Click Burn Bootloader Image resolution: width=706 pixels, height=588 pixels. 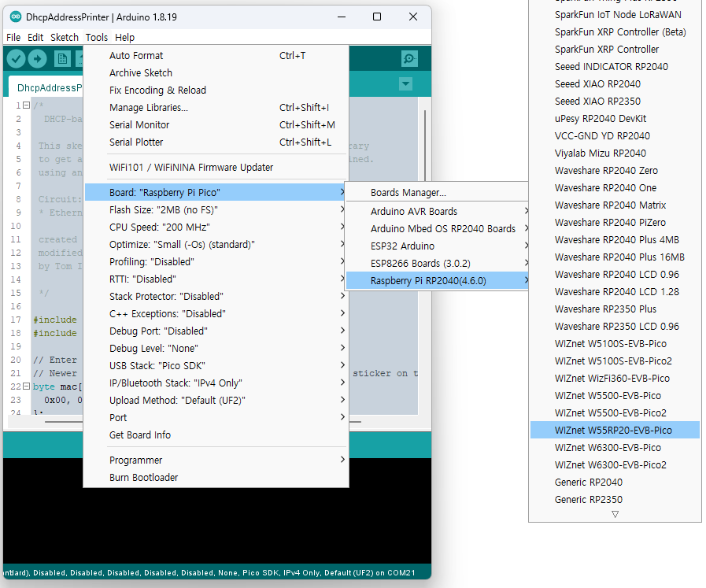pos(216,478)
